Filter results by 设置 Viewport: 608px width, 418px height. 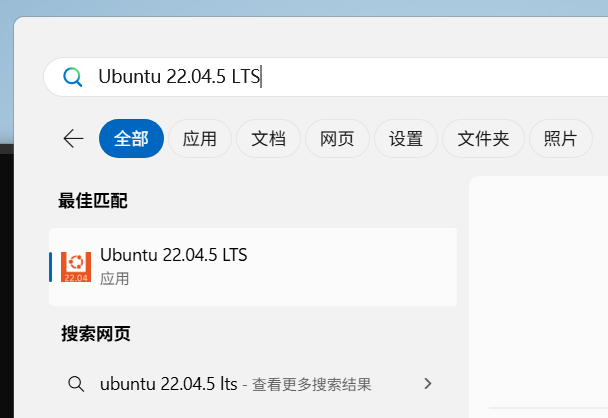(x=406, y=139)
